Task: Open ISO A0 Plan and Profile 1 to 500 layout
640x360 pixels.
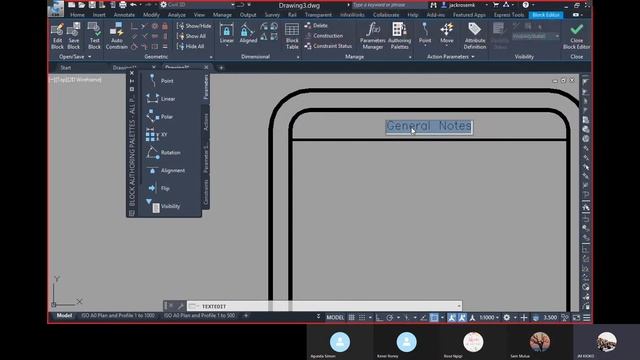Action: point(199,316)
